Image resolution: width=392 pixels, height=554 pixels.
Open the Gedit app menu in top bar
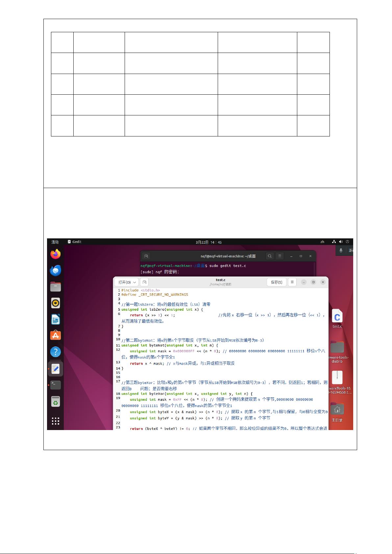tap(75, 242)
